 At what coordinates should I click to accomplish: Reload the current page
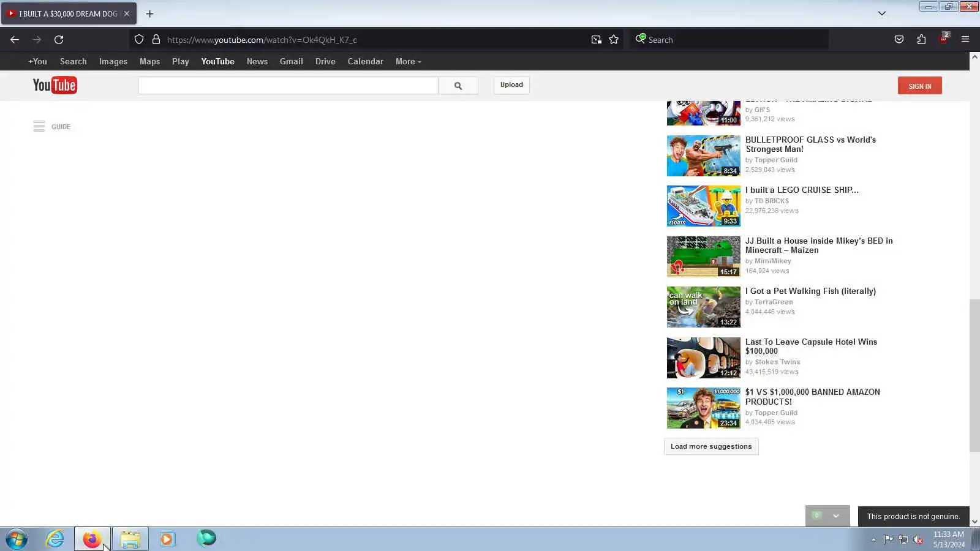tap(59, 40)
